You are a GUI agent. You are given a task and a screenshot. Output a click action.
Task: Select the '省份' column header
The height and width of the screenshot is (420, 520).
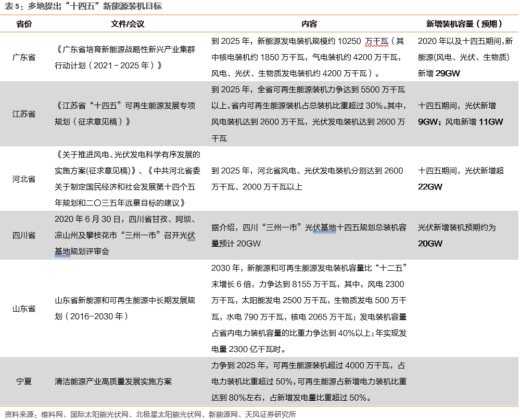[x=24, y=24]
